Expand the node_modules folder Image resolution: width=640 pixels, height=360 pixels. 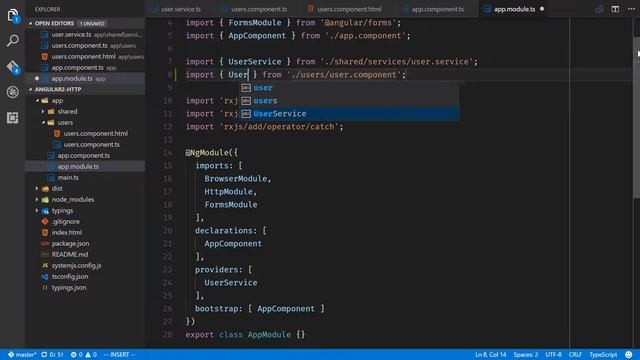coord(37,200)
